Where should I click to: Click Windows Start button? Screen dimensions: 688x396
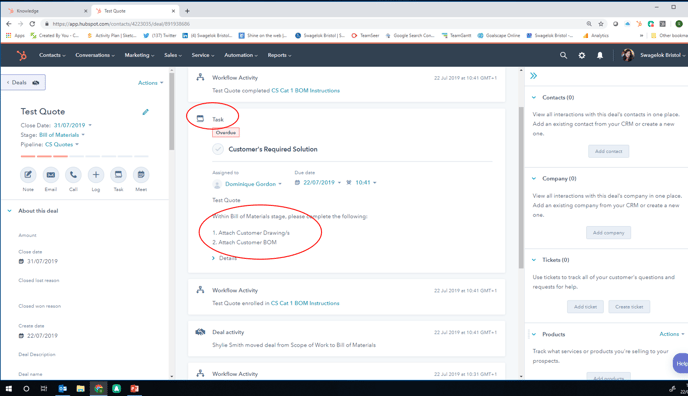(x=9, y=389)
